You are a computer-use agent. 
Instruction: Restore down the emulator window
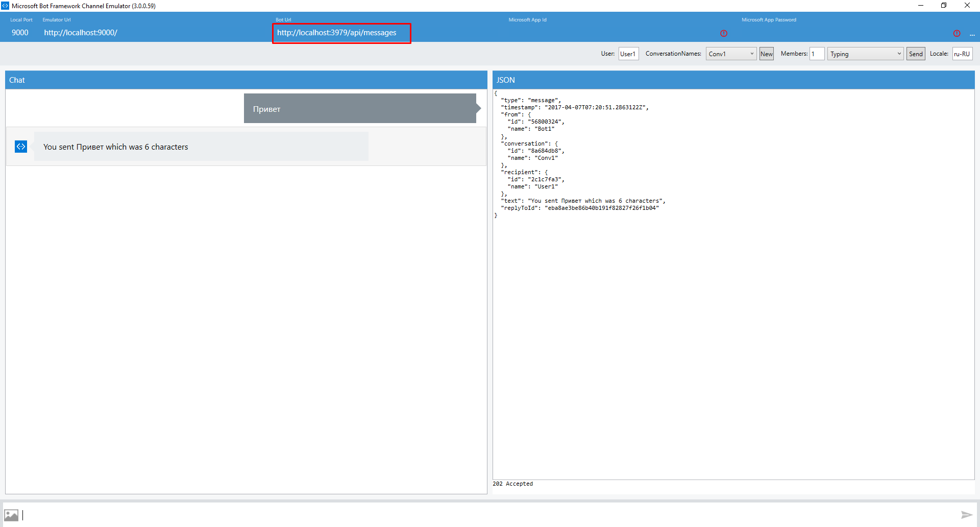coord(944,6)
